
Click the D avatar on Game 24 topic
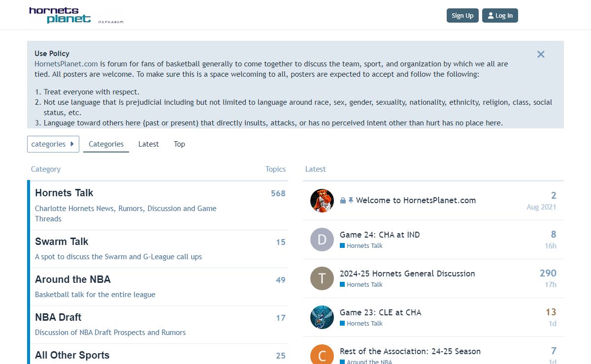(x=322, y=240)
